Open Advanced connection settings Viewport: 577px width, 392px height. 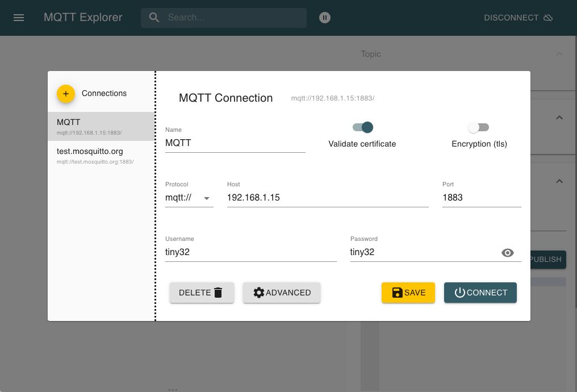[282, 293]
